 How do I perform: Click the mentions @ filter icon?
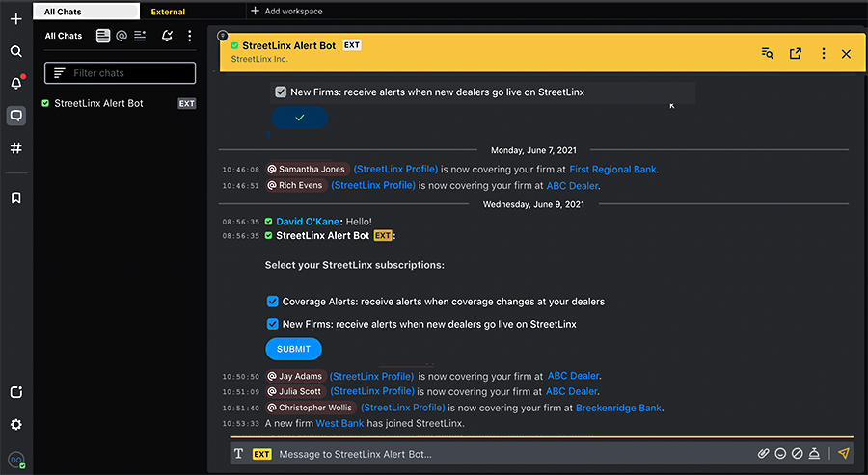[122, 36]
